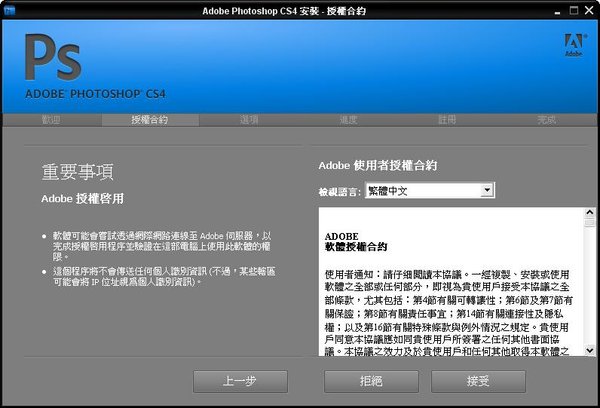Click the Adobe 使用者授權合約 heading
Screen dimensions: 600x408
point(378,165)
